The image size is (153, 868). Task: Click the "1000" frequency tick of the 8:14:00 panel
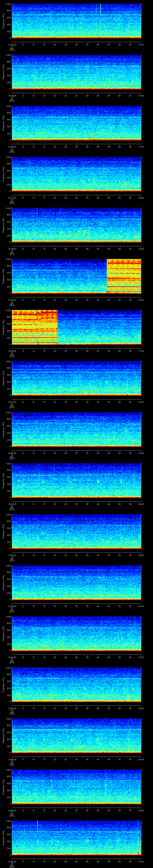click(x=8, y=4)
